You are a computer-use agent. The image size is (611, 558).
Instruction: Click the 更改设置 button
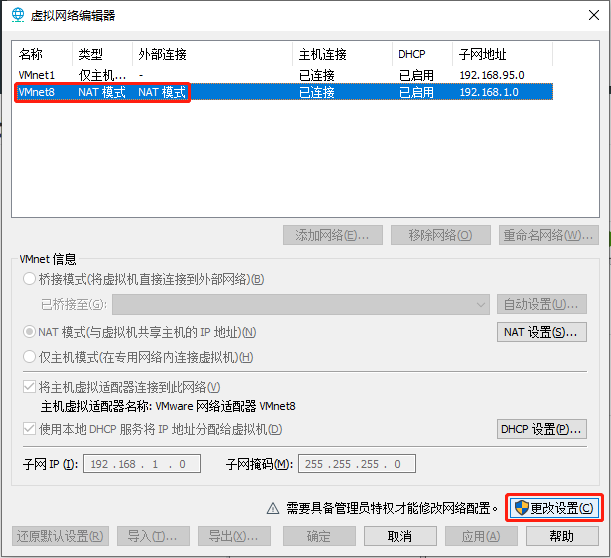[x=554, y=508]
